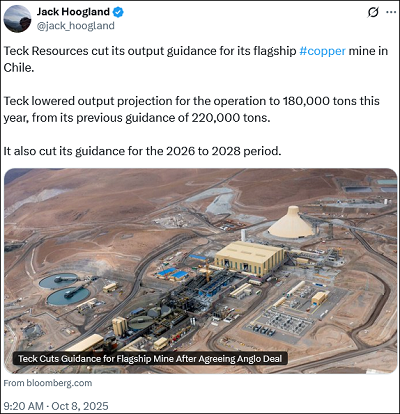Click the cone-shaped stockpile dome in photo

click(291, 222)
